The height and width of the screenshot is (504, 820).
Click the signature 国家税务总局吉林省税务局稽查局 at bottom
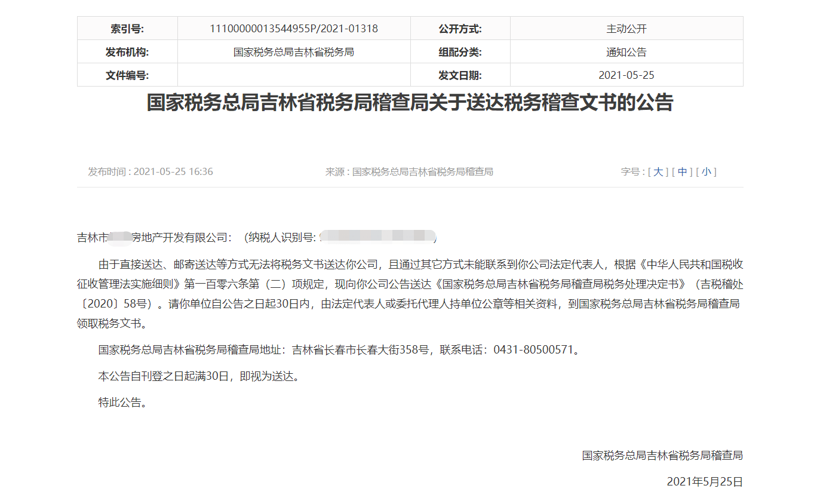pos(662,456)
